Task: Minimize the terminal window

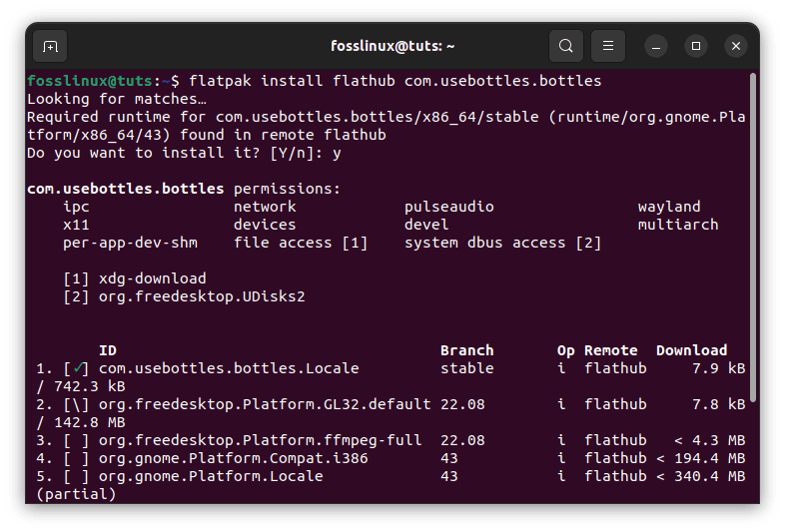Action: 656,46
